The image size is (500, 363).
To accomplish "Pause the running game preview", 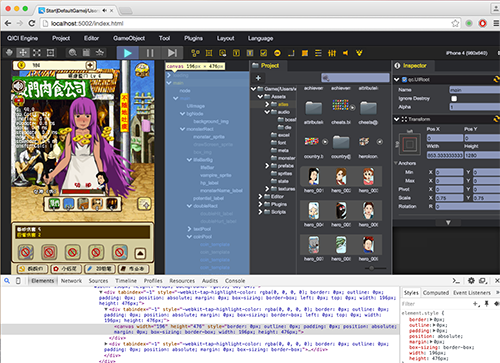I will (150, 53).
